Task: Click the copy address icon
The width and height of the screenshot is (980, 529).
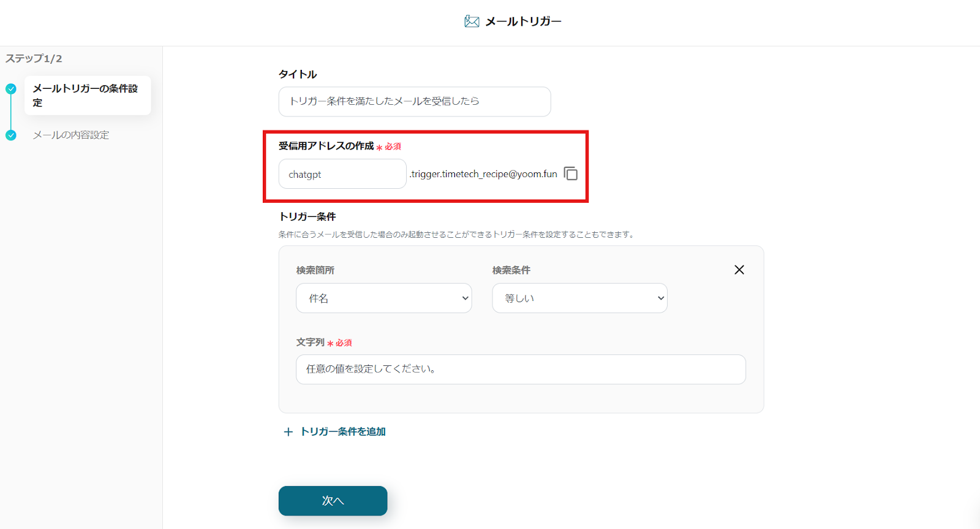Action: click(571, 174)
